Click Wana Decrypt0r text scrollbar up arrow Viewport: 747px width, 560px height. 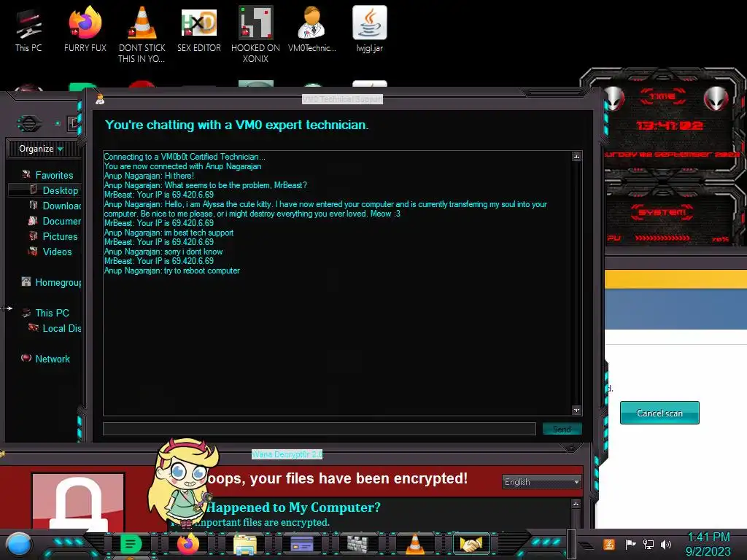point(576,503)
